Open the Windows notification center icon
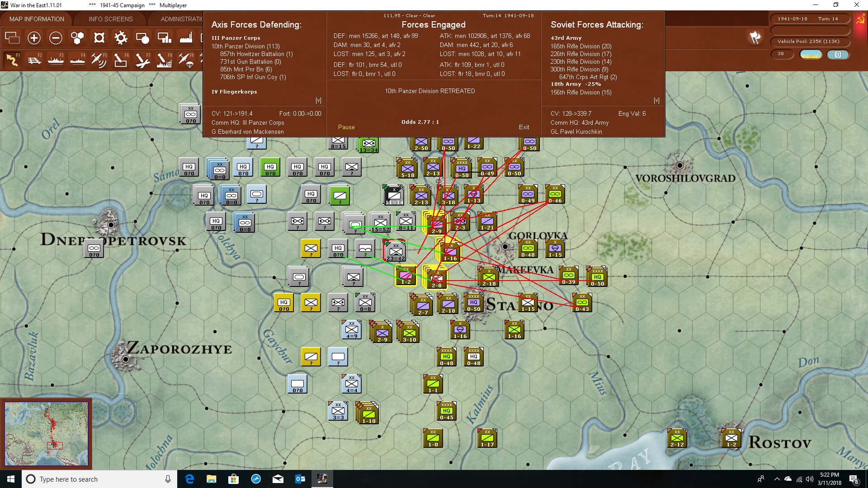 pyautogui.click(x=854, y=479)
